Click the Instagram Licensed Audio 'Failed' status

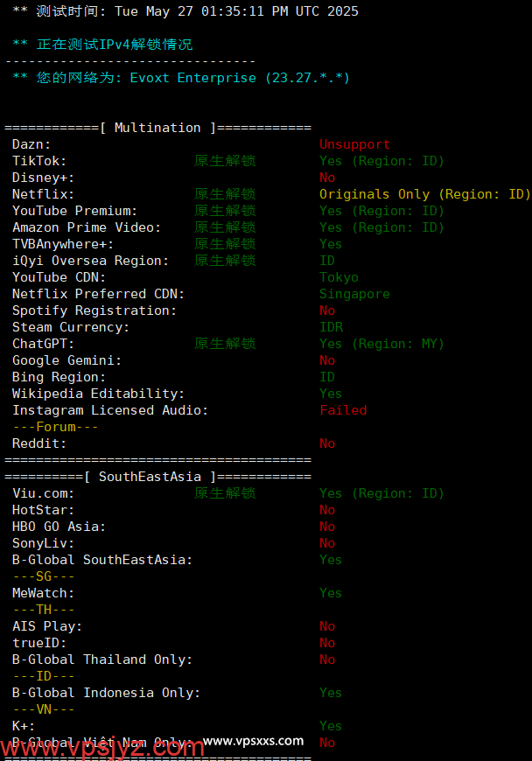[x=343, y=410]
